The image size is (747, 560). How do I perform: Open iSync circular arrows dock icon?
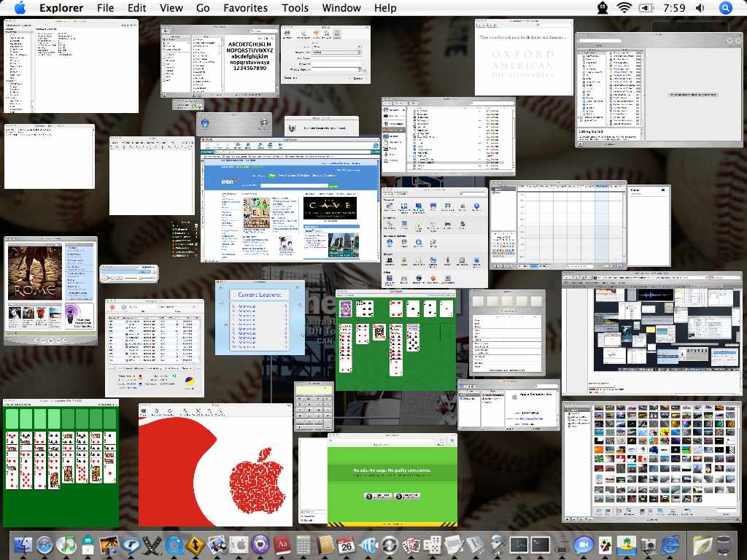[x=390, y=545]
